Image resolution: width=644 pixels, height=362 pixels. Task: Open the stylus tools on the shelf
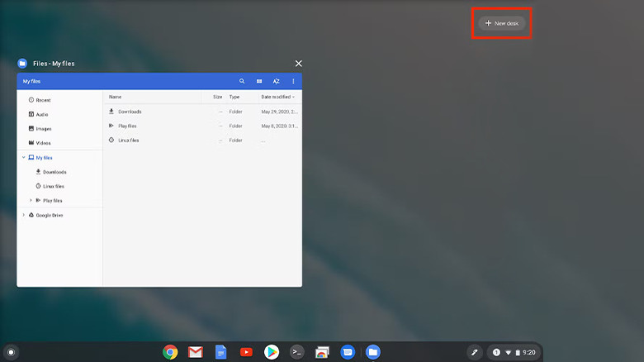click(x=474, y=352)
